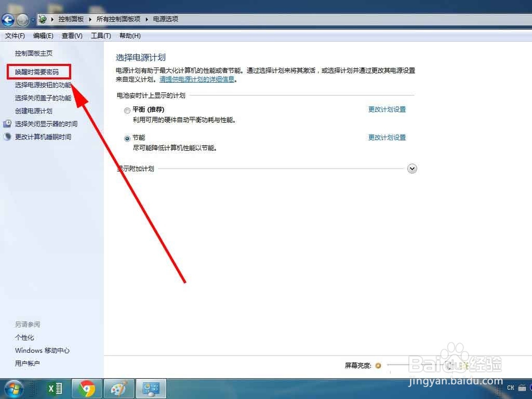This screenshot has width=532, height=399.
Task: Click the dim brightness sun icon
Action: [378, 365]
